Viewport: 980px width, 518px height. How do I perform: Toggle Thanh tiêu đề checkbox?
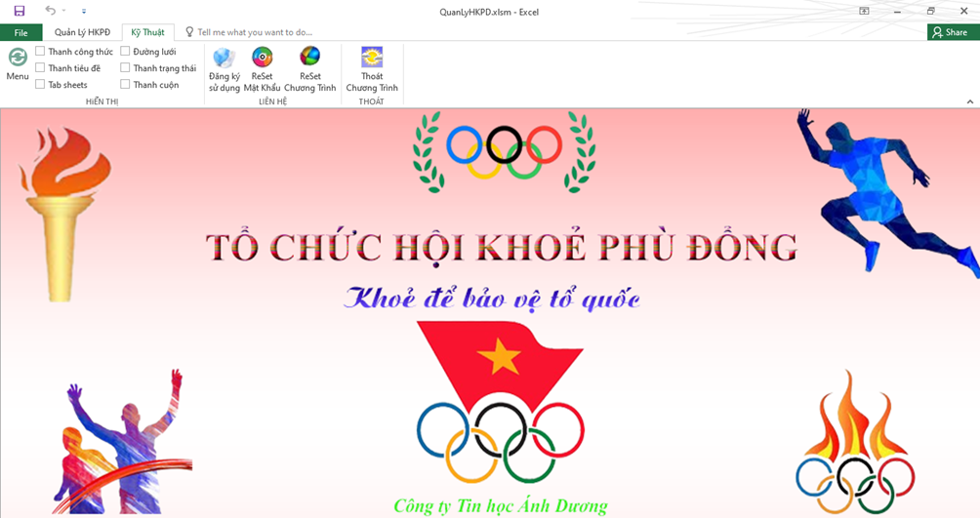40,67
